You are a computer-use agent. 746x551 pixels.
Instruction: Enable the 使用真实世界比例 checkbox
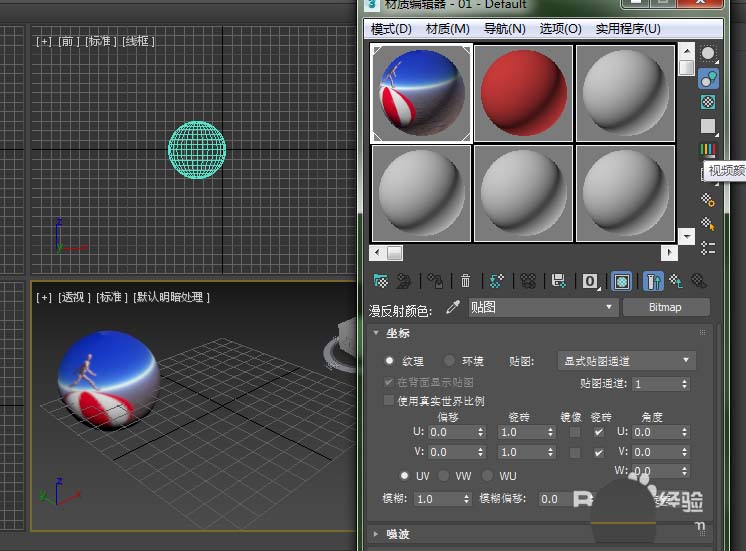390,401
